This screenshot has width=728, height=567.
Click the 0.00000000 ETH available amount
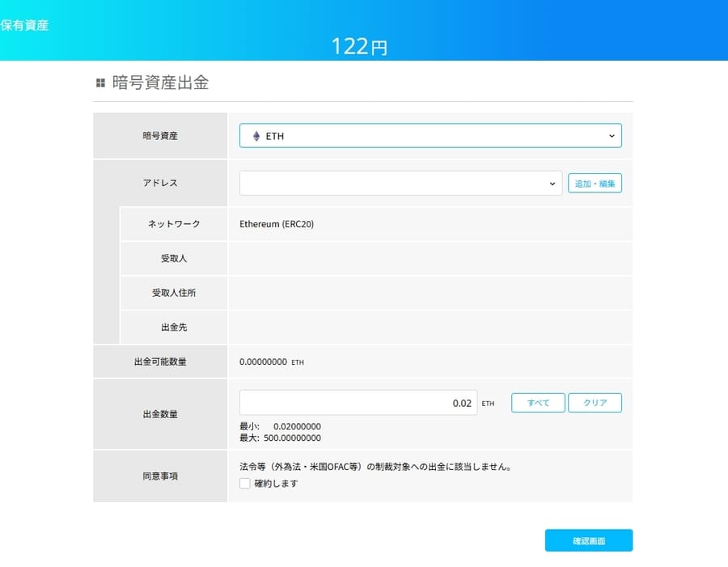(272, 362)
